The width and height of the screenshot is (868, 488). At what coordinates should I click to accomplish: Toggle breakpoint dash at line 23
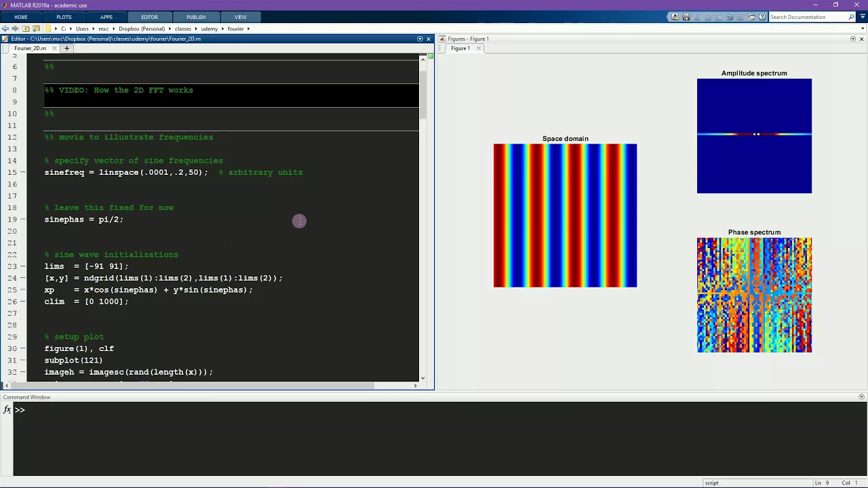tap(24, 266)
